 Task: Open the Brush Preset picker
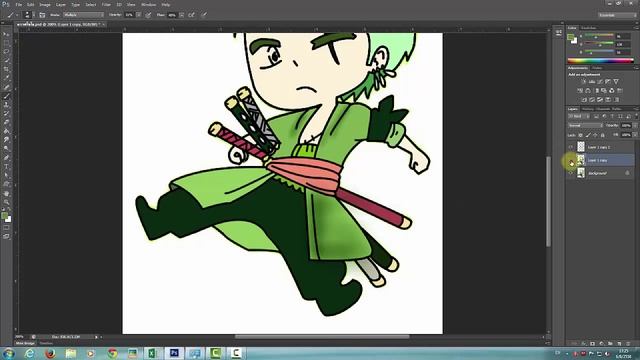pos(28,15)
